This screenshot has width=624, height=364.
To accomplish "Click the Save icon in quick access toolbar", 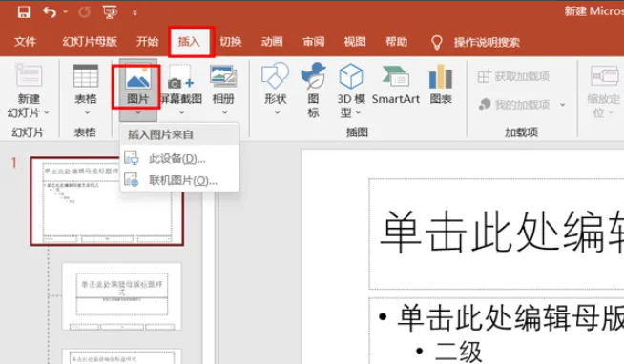I will pos(24,12).
